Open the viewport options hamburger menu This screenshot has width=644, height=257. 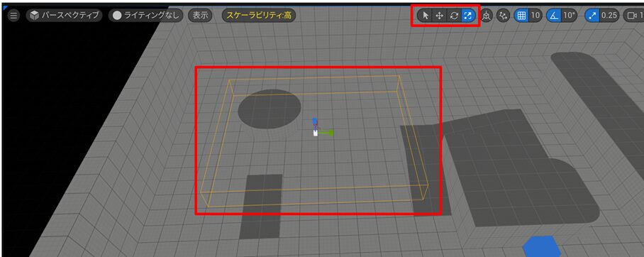click(x=13, y=16)
